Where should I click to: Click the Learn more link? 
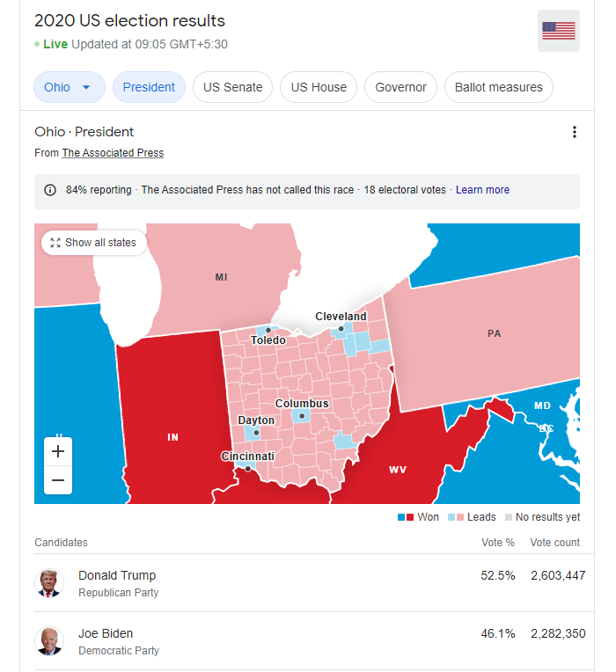click(x=482, y=190)
